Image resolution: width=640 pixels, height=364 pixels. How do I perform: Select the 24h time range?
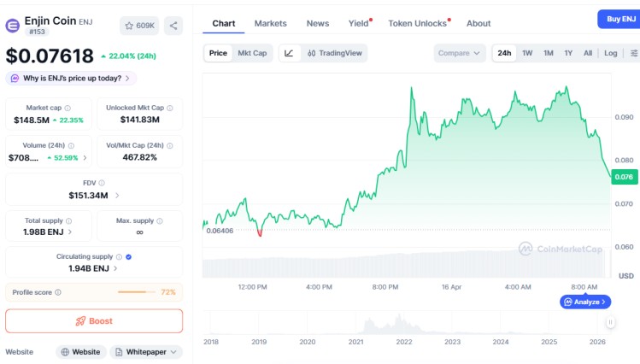[x=504, y=53]
